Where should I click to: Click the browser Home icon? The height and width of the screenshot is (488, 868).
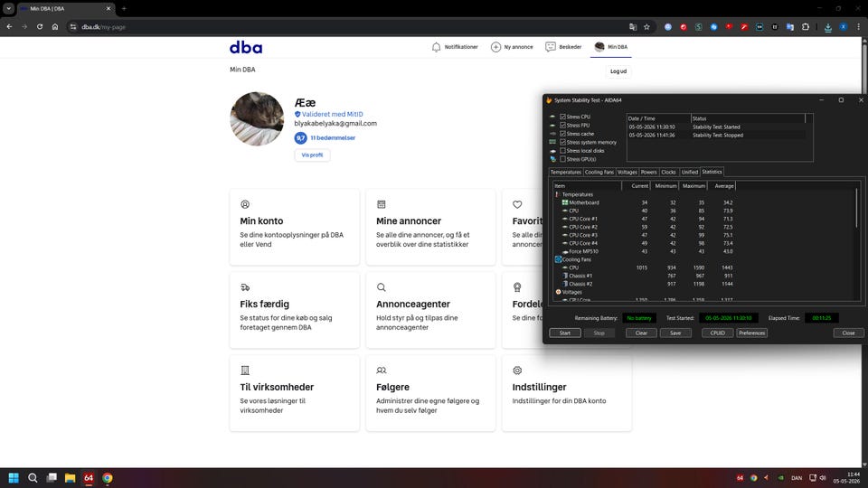(55, 26)
